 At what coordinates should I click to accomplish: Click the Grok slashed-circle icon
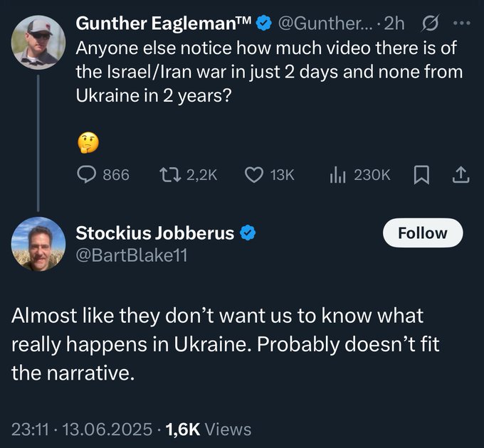pos(430,23)
